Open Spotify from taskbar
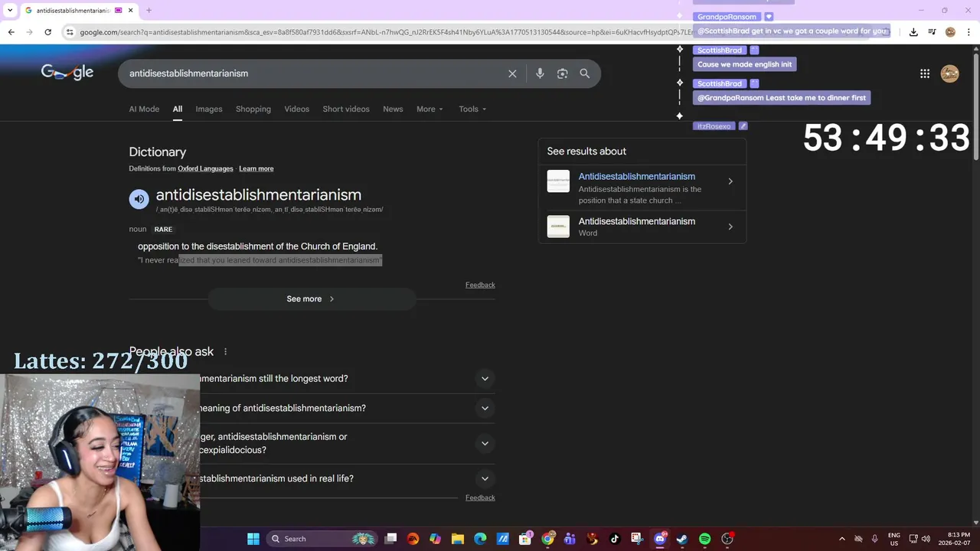Screen dimensions: 980x551 (x=704, y=539)
